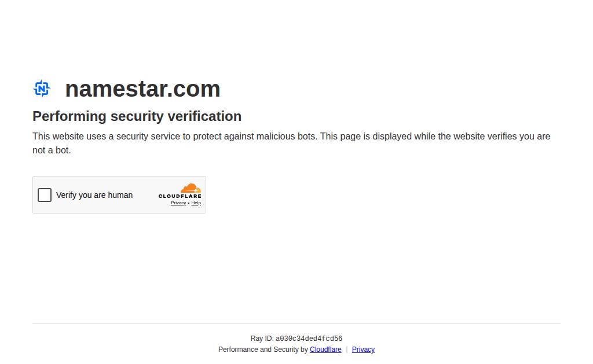Viewport: 593px width, 364px height.
Task: Click the Performing security verification heading
Action: pos(137,116)
